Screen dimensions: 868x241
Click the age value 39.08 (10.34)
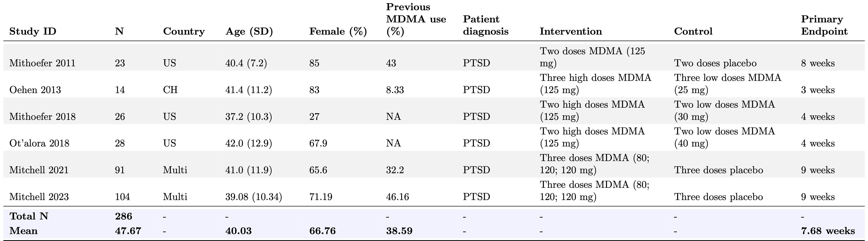coord(253,197)
